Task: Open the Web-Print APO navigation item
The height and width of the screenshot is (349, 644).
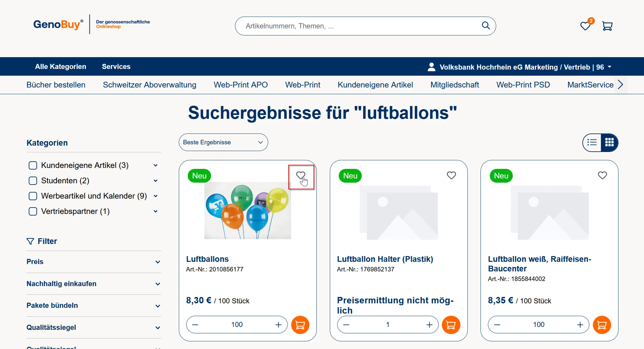Action: (x=240, y=85)
